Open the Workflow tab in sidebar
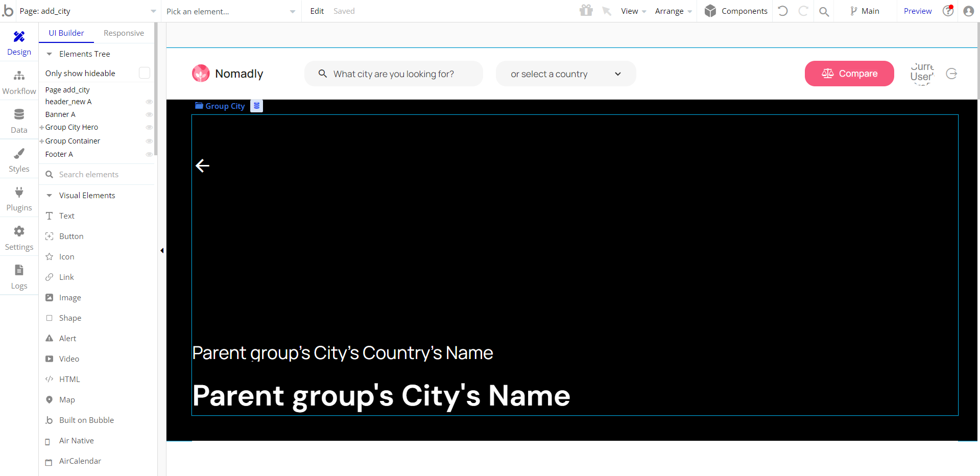Screen dimensions: 980x476 click(19, 82)
